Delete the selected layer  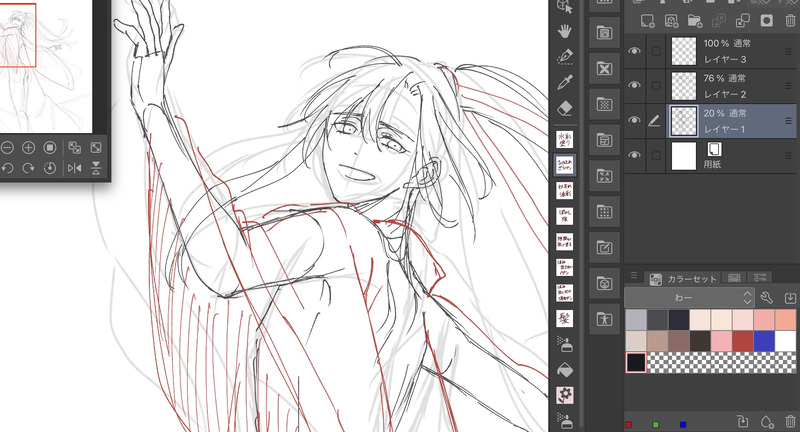790,21
